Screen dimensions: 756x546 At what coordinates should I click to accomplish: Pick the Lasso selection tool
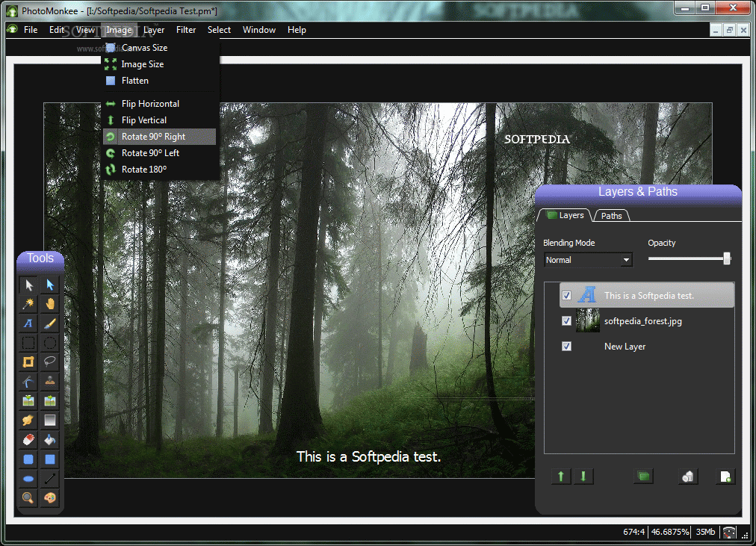pyautogui.click(x=49, y=362)
